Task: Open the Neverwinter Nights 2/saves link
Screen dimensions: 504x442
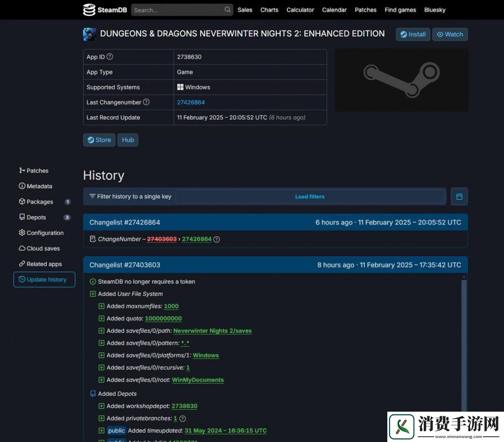Action: click(x=212, y=330)
